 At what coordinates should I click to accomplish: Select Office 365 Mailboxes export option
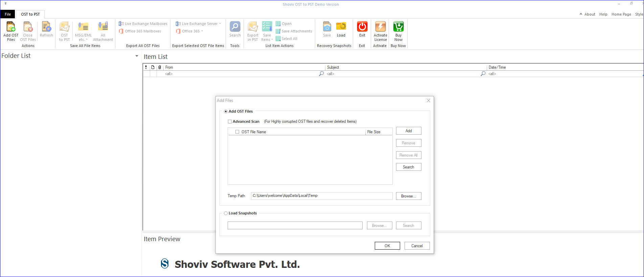click(140, 31)
